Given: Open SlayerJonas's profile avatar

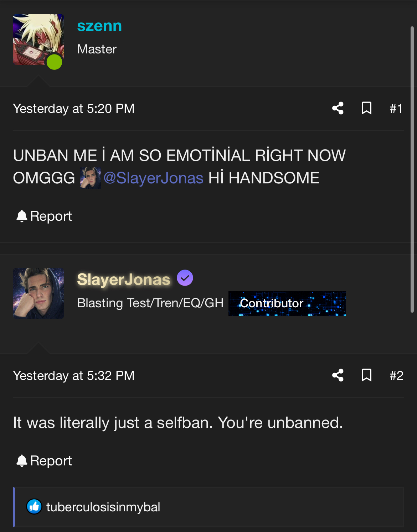Looking at the screenshot, I should coord(38,293).
